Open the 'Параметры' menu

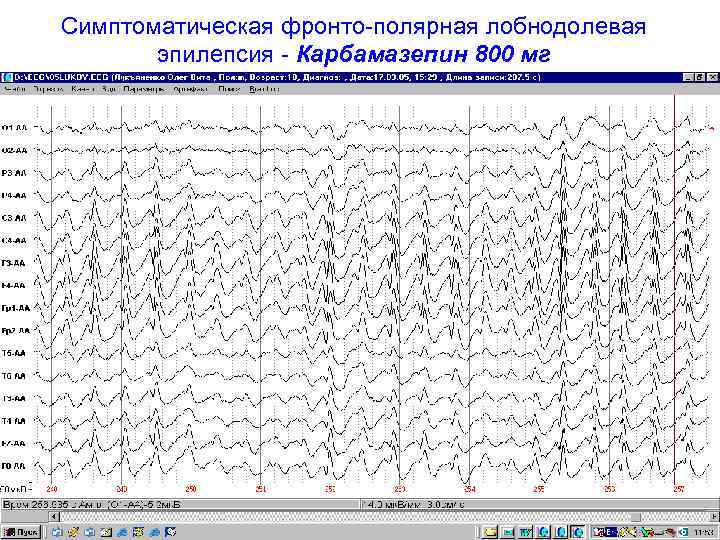[x=144, y=89]
